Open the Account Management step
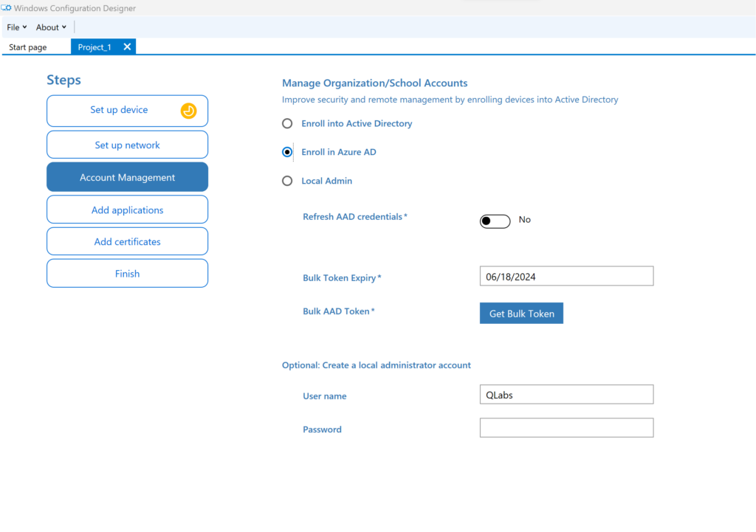Image resolution: width=756 pixels, height=532 pixels. [127, 177]
